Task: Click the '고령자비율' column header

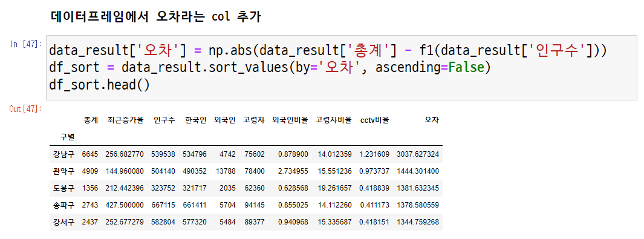Action: (334, 120)
